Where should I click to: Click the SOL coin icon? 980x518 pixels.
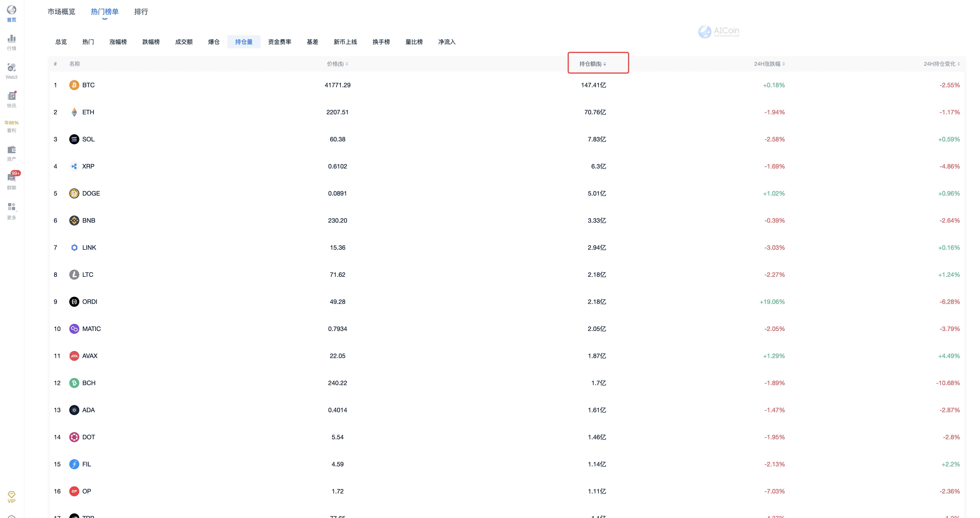(74, 139)
